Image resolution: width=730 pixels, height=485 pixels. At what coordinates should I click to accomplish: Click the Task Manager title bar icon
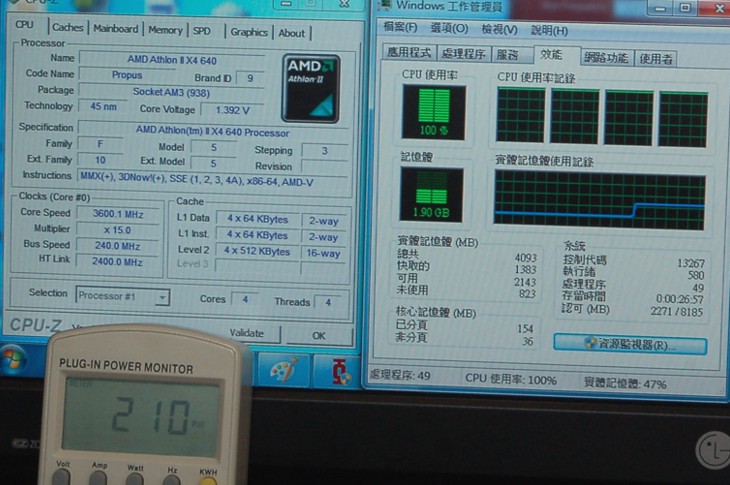(x=385, y=5)
